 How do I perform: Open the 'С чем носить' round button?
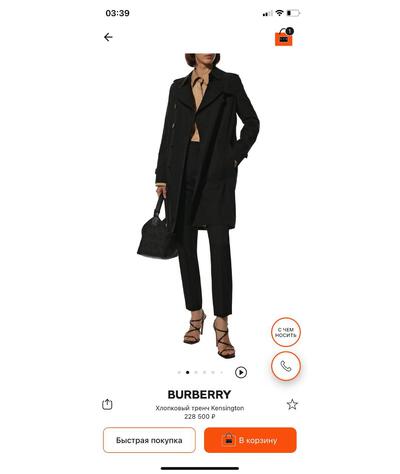286,332
